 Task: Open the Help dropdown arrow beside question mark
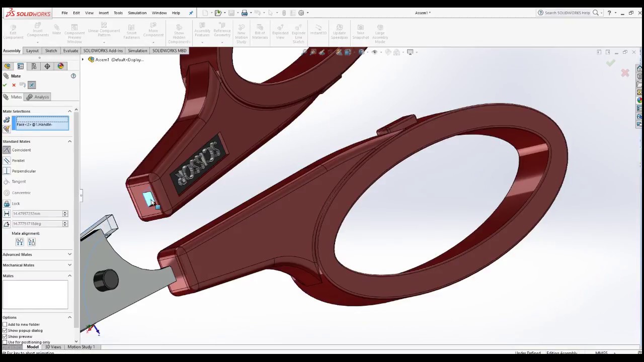(615, 13)
